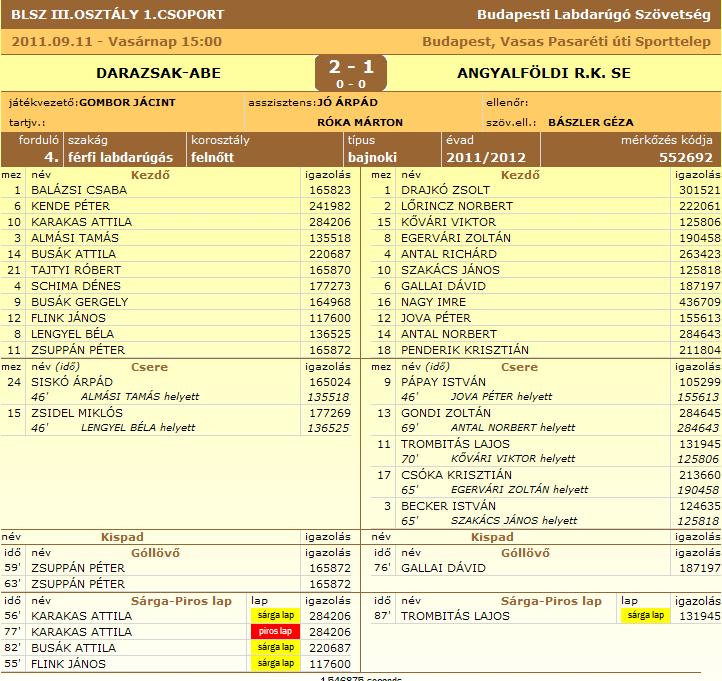Click FLINK JÁNOS in the card list
Viewport: 722px width, 681px height.
click(x=68, y=664)
